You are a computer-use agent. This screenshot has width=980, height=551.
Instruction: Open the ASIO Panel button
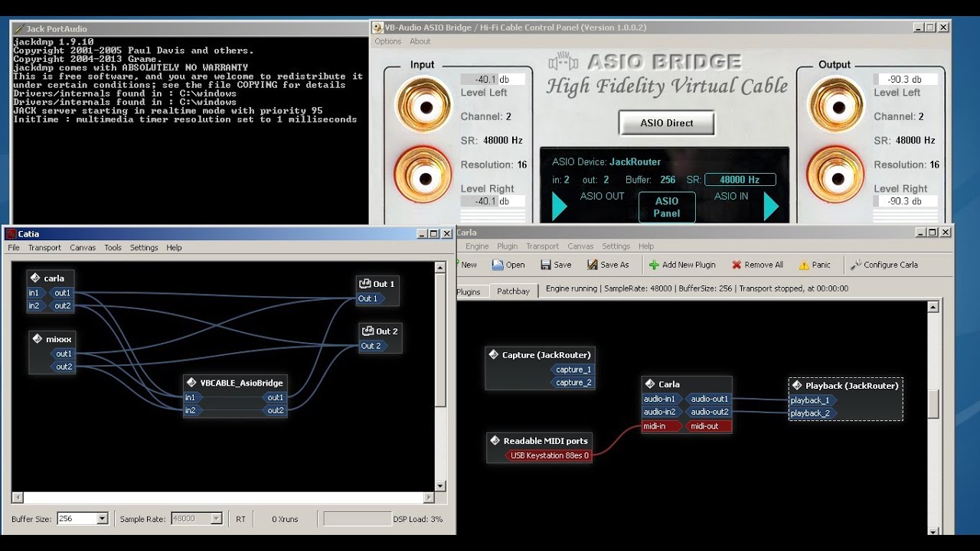pos(667,207)
